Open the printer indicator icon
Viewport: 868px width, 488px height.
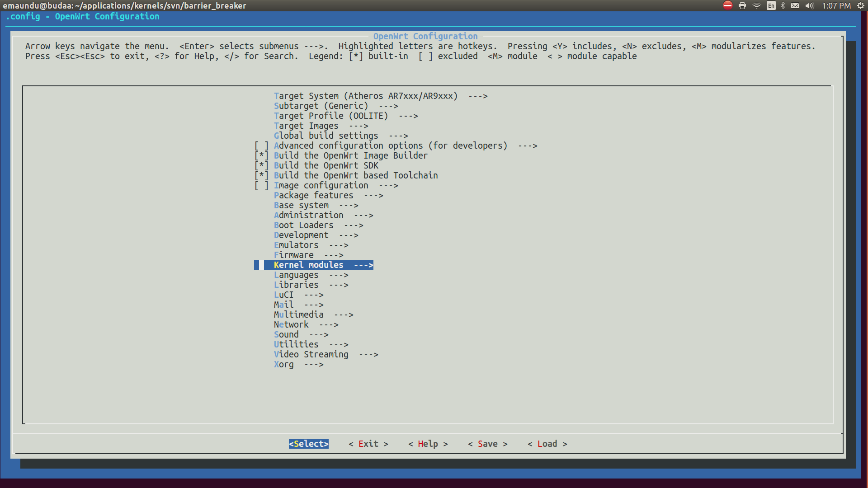coord(742,5)
